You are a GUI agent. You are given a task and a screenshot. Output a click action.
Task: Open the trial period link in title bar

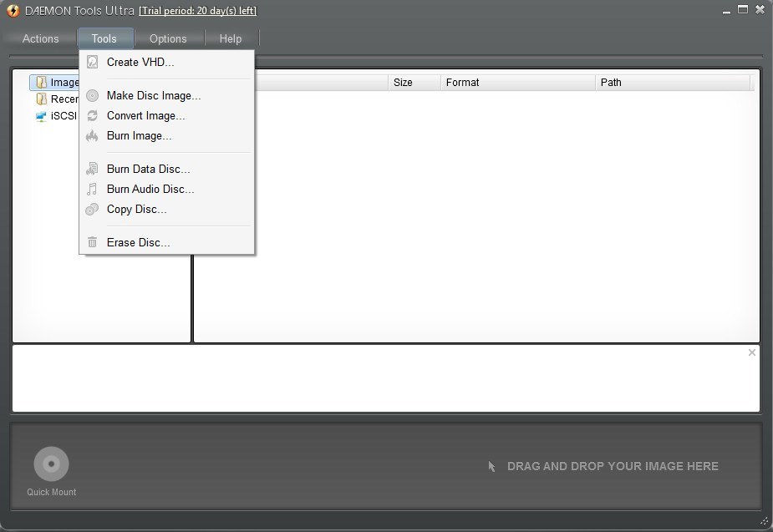click(197, 11)
